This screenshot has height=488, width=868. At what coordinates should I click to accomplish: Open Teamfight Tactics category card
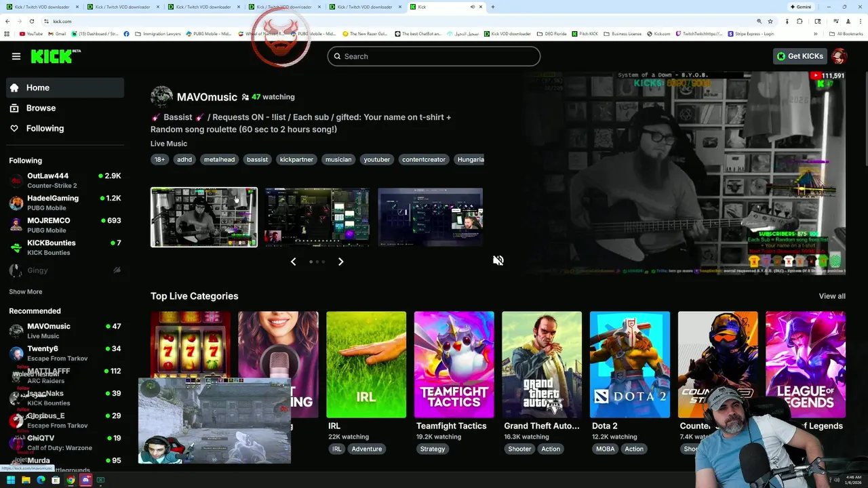coord(454,365)
